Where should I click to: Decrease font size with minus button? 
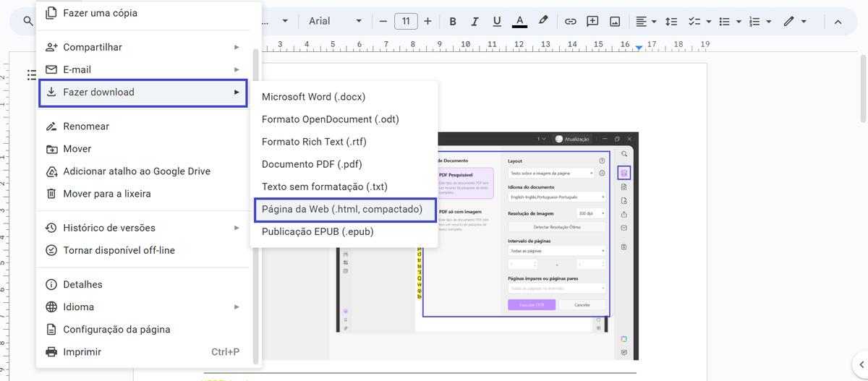tap(383, 21)
